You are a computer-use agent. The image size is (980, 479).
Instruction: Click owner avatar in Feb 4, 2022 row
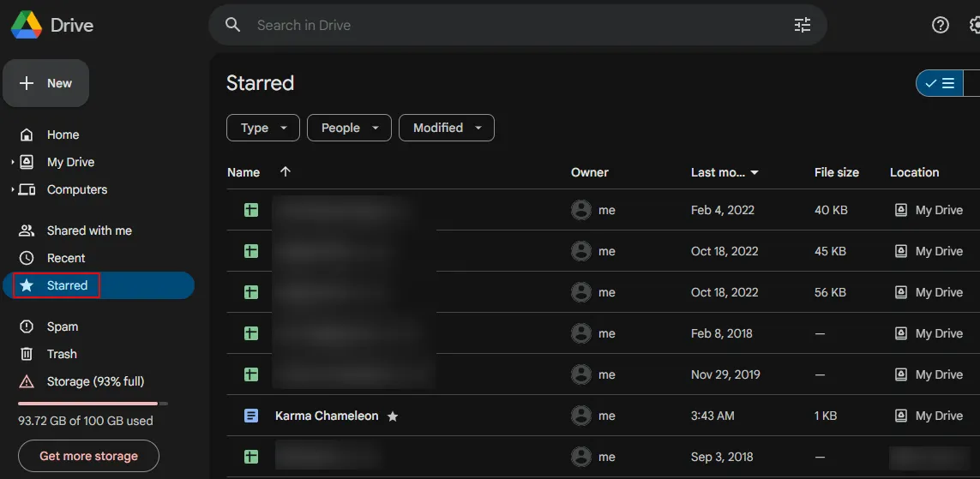pos(581,211)
